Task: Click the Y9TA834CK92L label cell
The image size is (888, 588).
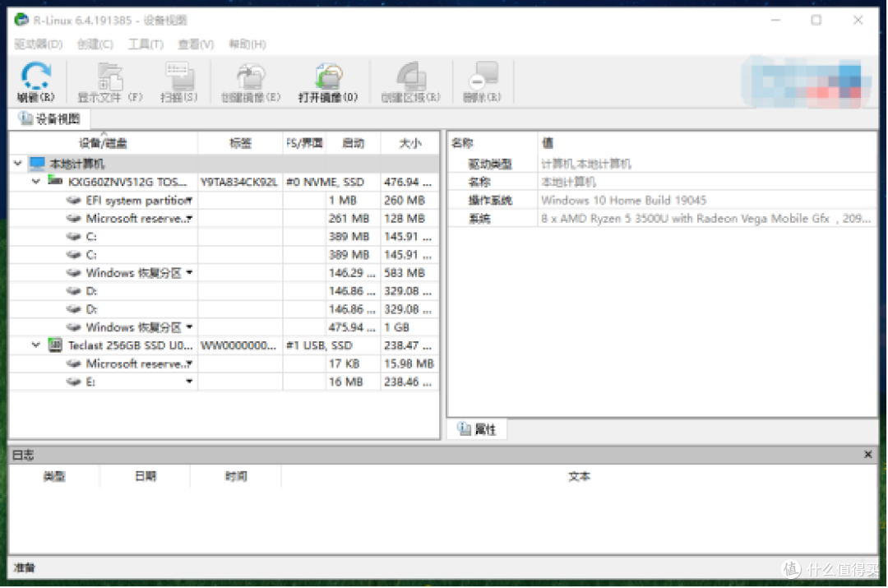Action: point(239,182)
